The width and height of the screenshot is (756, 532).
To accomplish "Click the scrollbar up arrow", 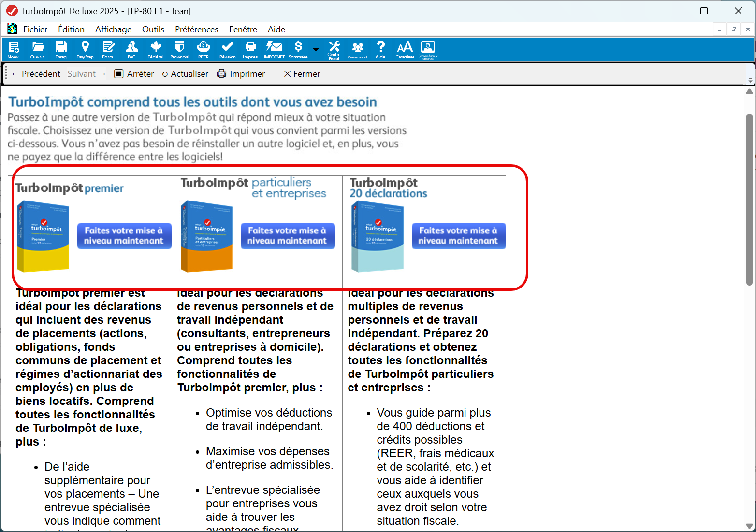I will click(x=749, y=91).
